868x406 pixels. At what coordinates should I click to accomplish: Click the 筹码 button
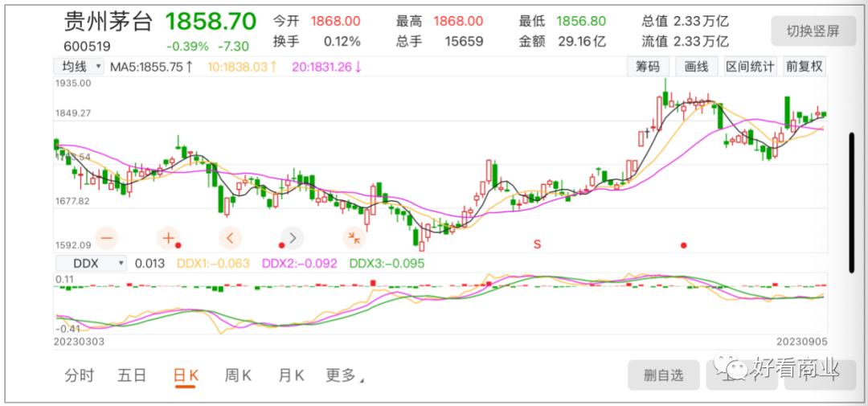pos(648,67)
